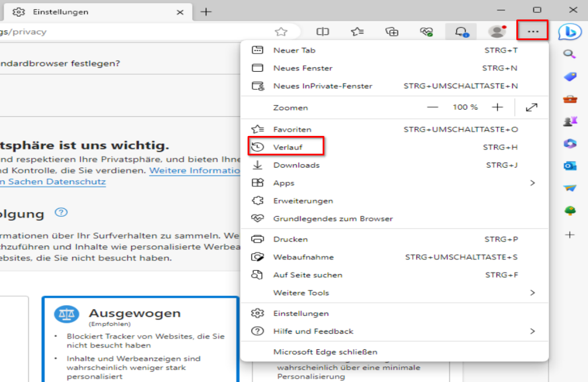The height and width of the screenshot is (382, 588).
Task: Open Collections icon in toolbar
Action: (392, 32)
